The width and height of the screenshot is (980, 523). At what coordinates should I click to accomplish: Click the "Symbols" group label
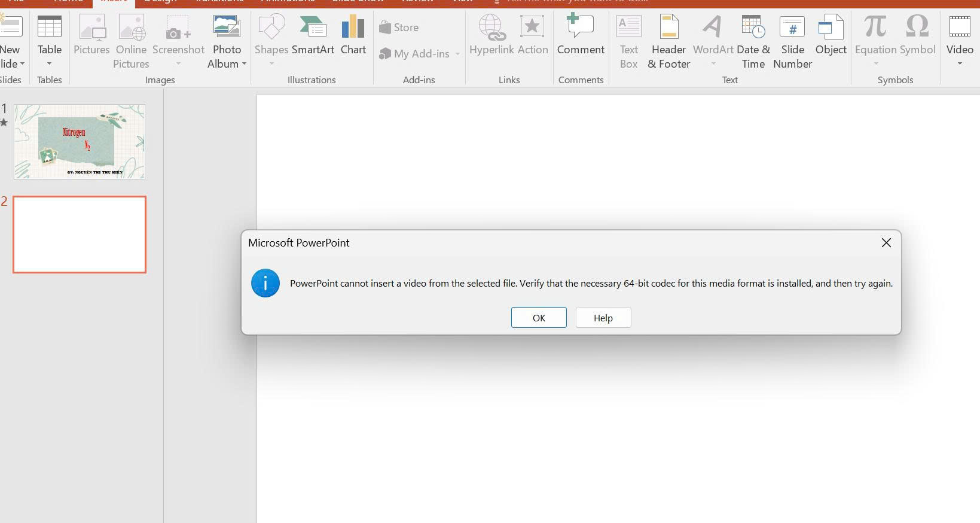pyautogui.click(x=895, y=80)
